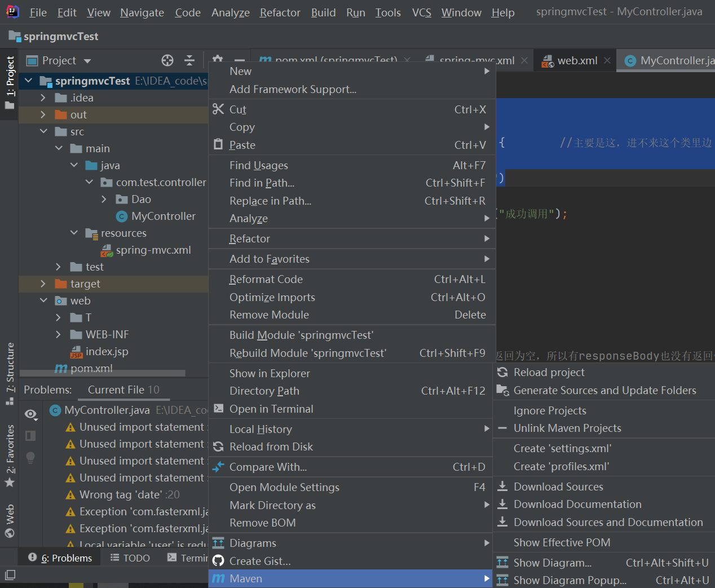715x588 pixels.
Task: Choose Add Framework Support
Action: (x=352, y=89)
